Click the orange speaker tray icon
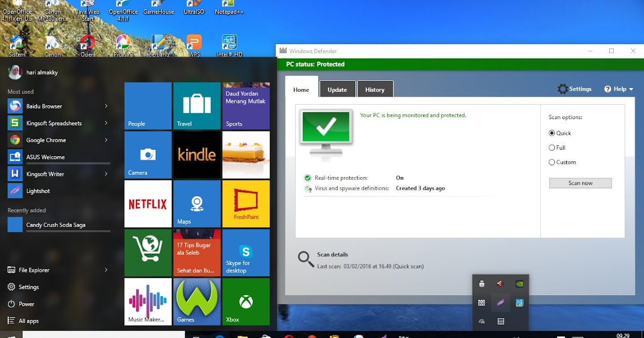The width and height of the screenshot is (644, 338). coord(500,284)
